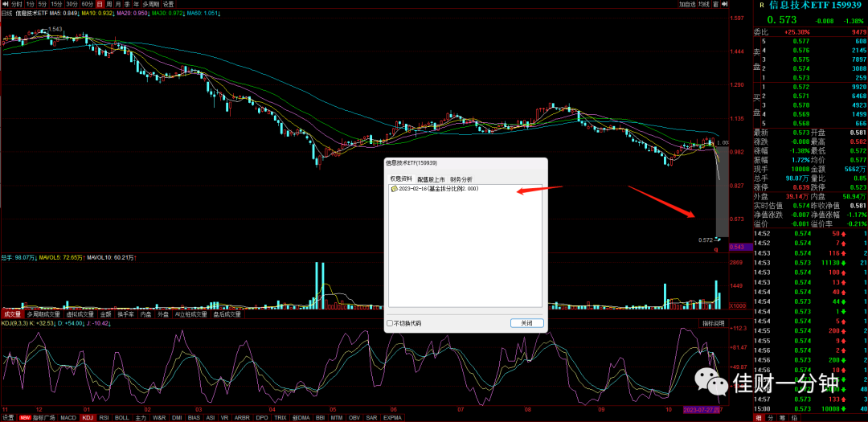Select the 1分 period
The image size is (868, 422).
click(30, 4)
